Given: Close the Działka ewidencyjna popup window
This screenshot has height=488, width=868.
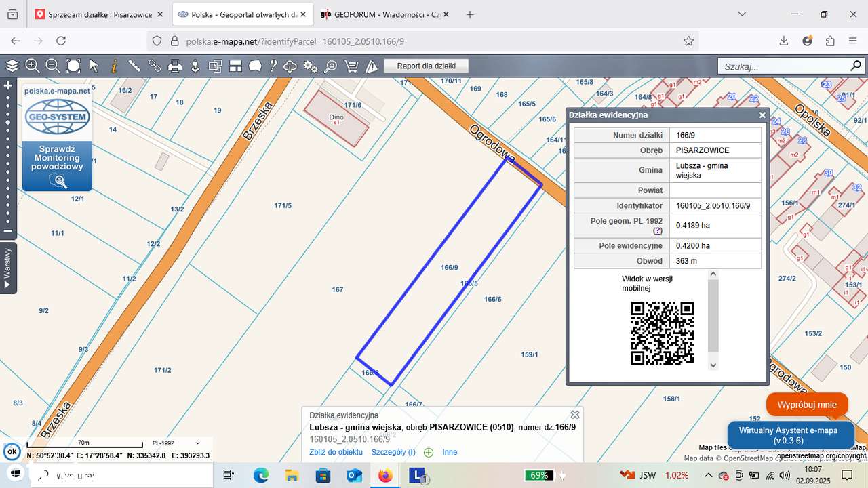Looking at the screenshot, I should [762, 115].
